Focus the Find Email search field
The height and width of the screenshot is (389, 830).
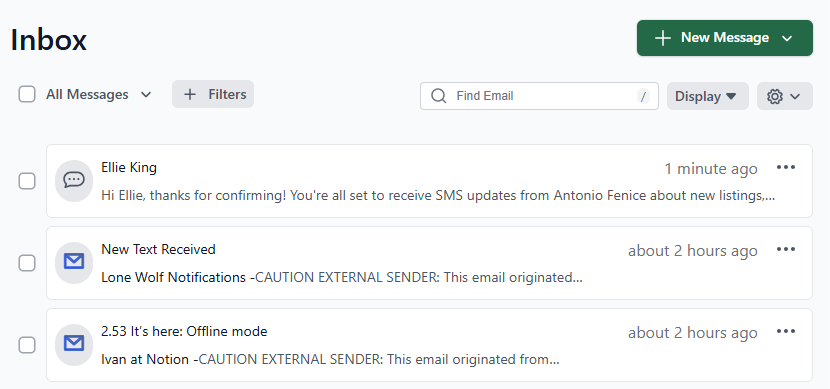coord(539,96)
